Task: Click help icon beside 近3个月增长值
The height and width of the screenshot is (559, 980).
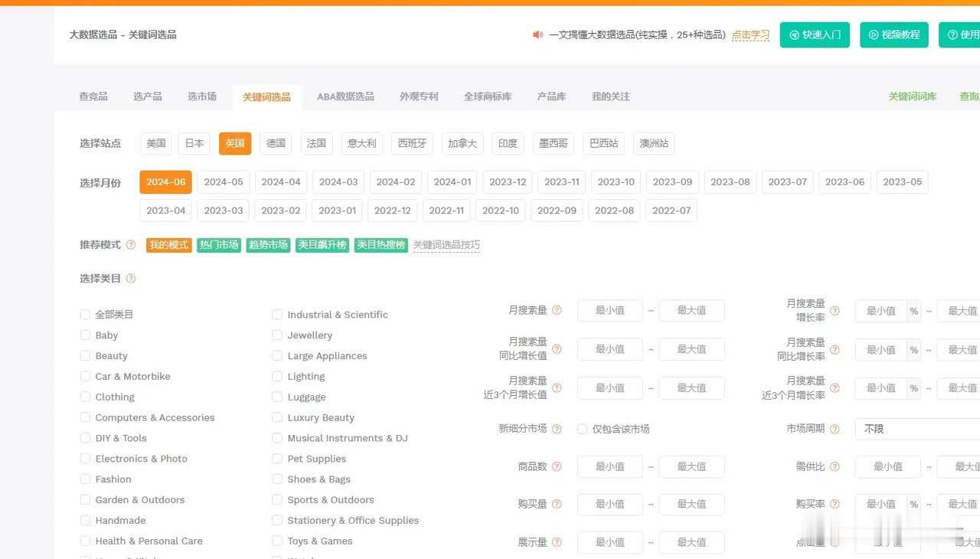Action: pos(557,387)
